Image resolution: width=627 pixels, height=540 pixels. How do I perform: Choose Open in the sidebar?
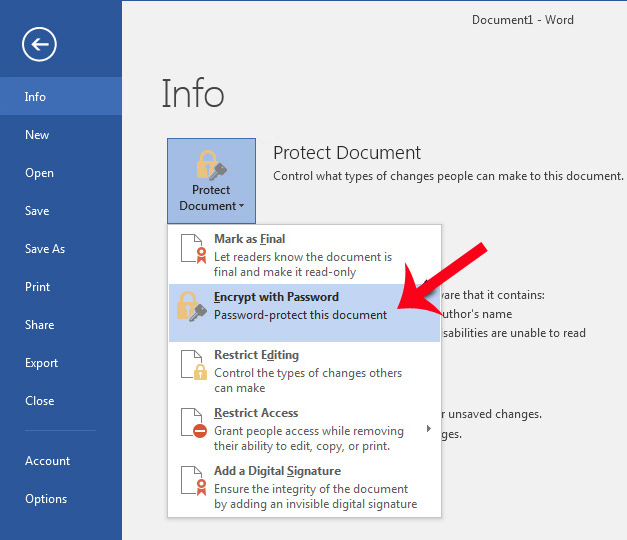click(39, 173)
